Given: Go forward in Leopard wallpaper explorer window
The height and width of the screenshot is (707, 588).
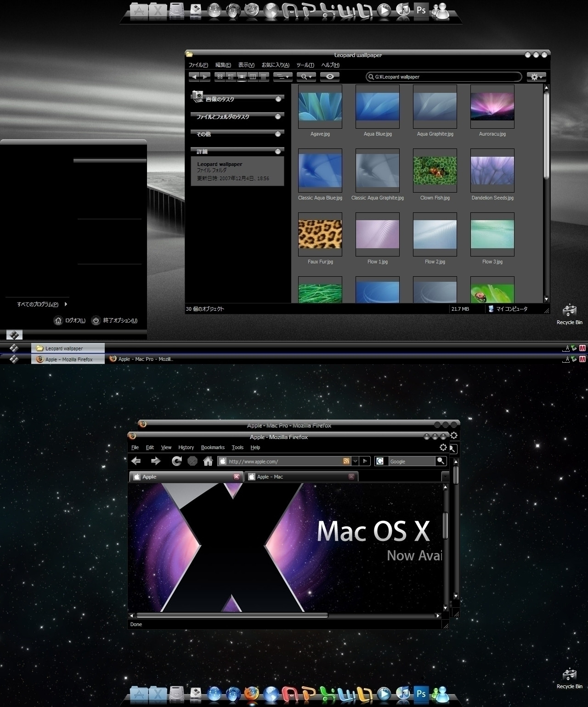Looking at the screenshot, I should pos(205,77).
